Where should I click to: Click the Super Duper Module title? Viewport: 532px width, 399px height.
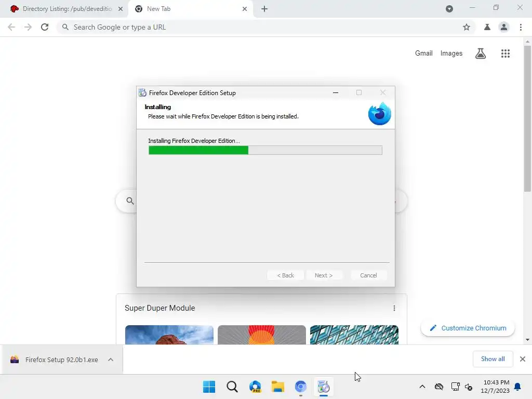pos(160,308)
